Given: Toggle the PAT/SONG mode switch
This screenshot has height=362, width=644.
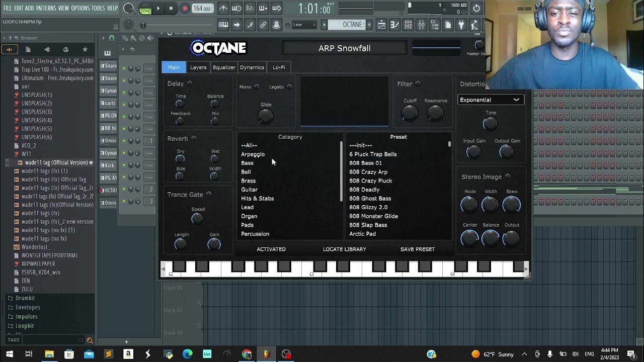Looking at the screenshot, I should (x=145, y=9).
